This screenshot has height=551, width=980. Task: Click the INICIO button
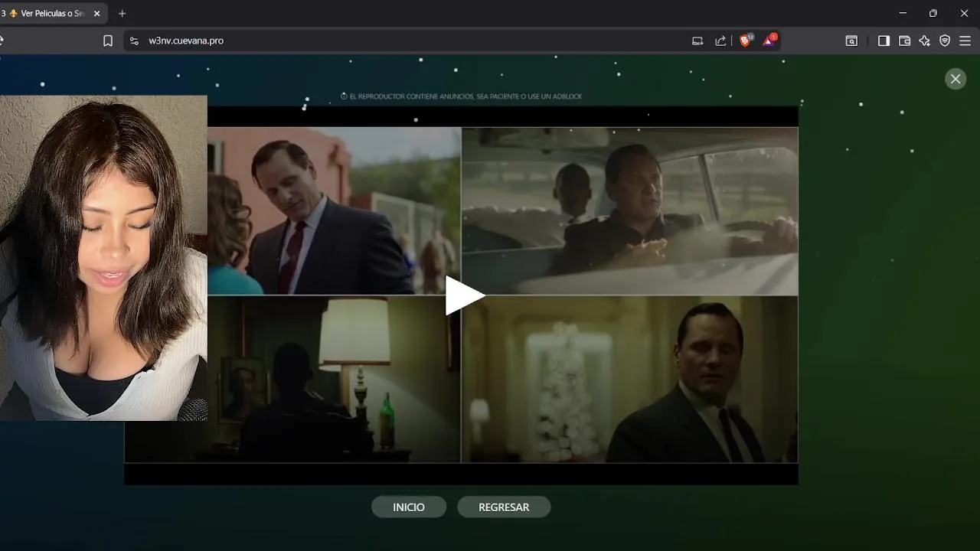pyautogui.click(x=409, y=507)
